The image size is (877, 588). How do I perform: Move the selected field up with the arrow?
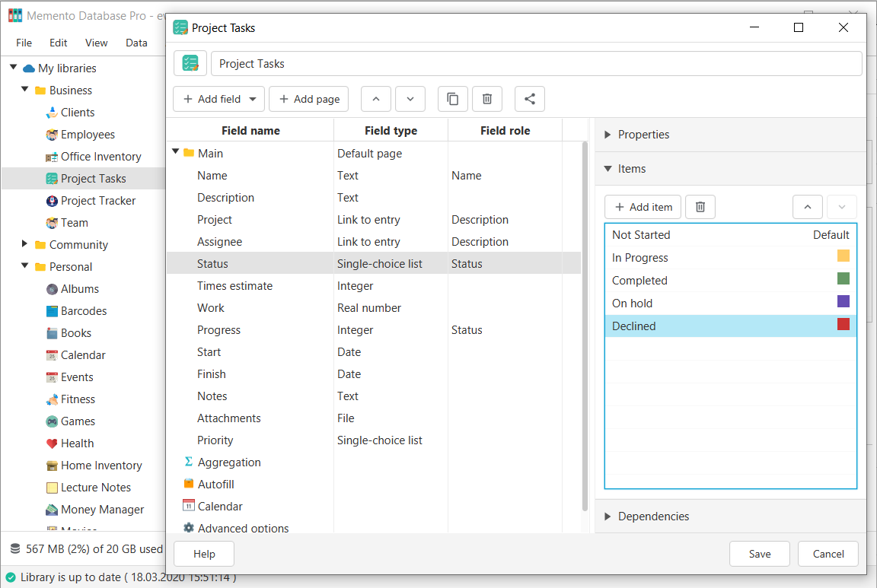point(375,99)
